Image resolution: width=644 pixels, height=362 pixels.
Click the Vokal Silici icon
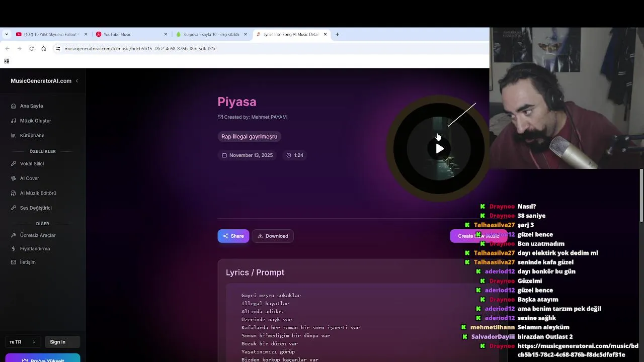(14, 163)
